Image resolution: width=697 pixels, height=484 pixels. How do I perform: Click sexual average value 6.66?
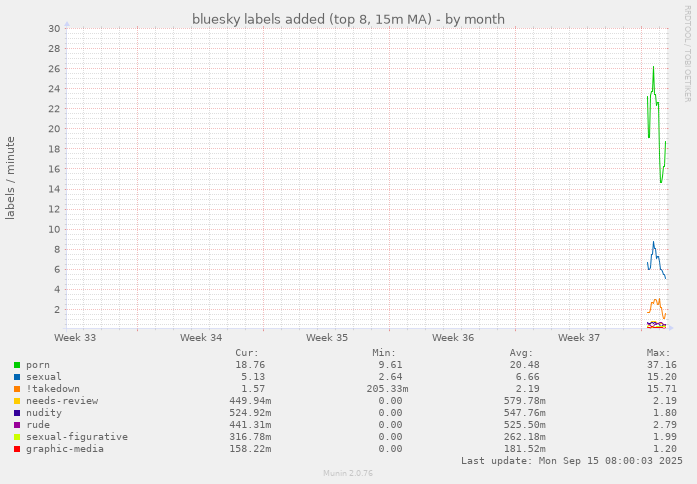point(528,377)
